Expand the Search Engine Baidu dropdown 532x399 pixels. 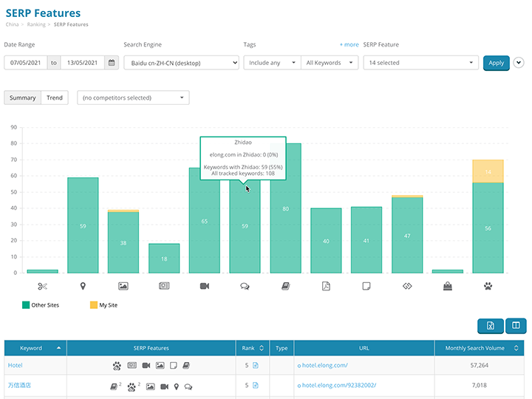[181, 63]
